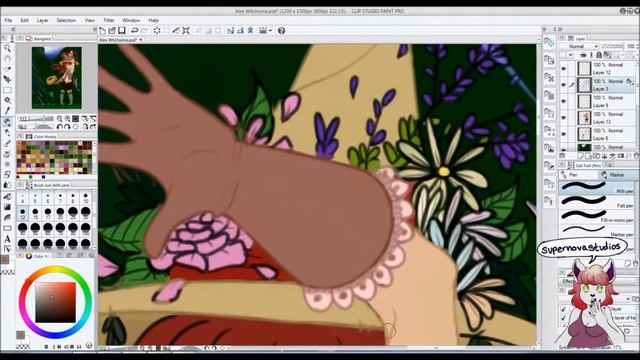Screen dimensions: 640x360
Task: Select the brush size 12 preset
Action: 22,213
